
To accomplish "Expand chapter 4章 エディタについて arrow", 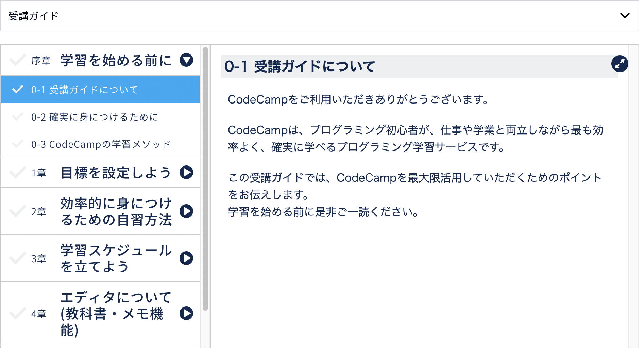I will click(186, 313).
